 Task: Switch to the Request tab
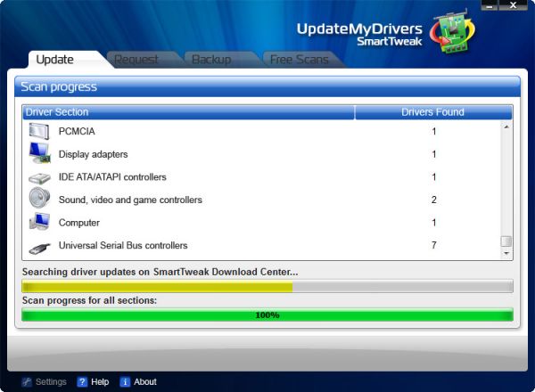pos(136,60)
